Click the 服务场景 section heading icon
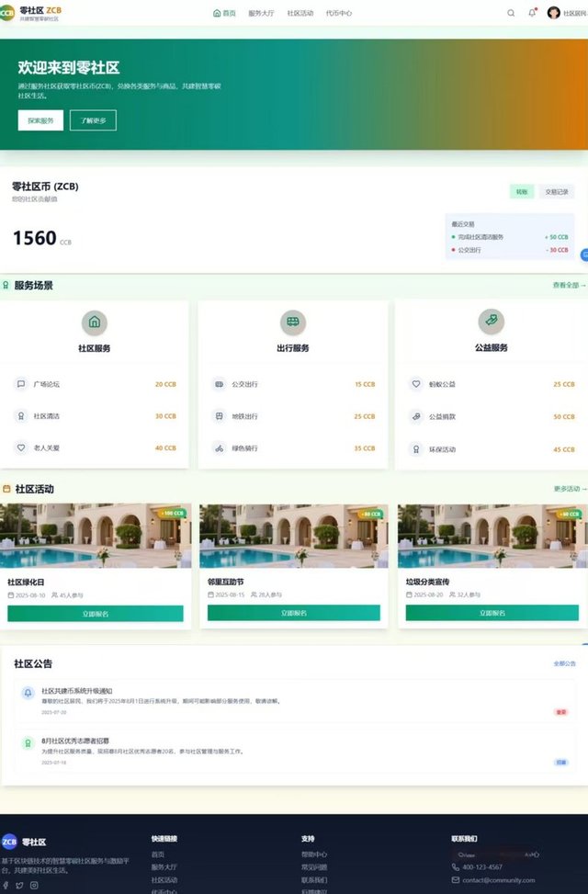Screen dimensions: 588x894 point(6,285)
